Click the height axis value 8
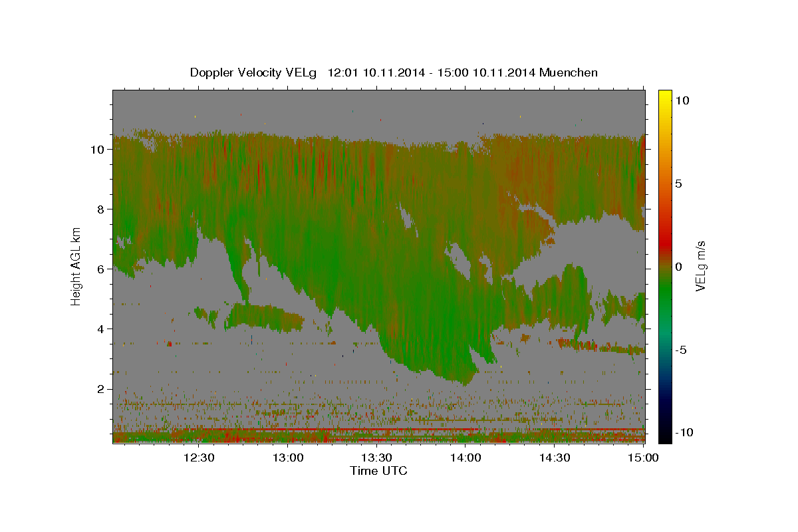 (102, 209)
